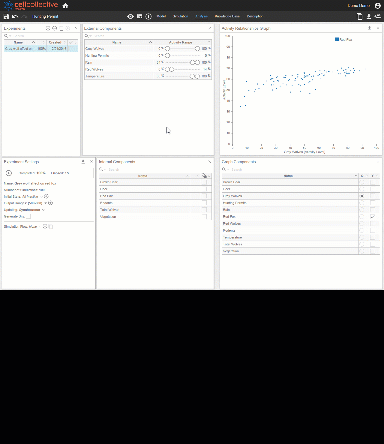Open Graph Components Name column dropdown
384x444 pixels.
point(356,176)
